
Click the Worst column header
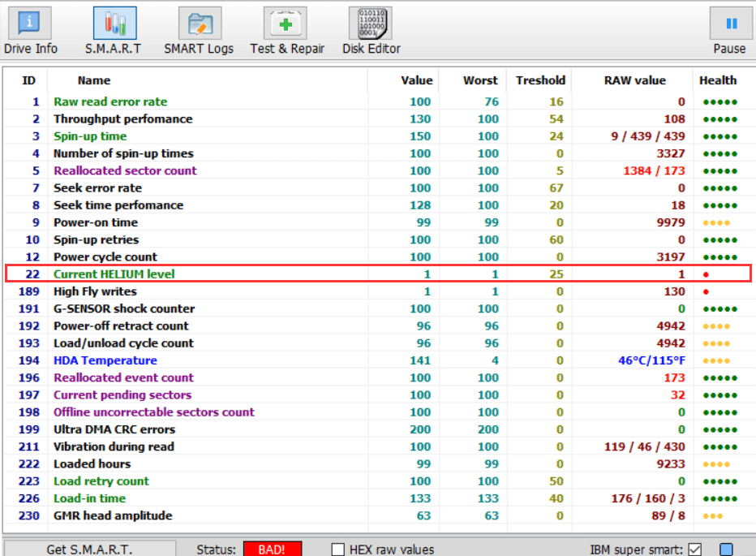[x=480, y=80]
